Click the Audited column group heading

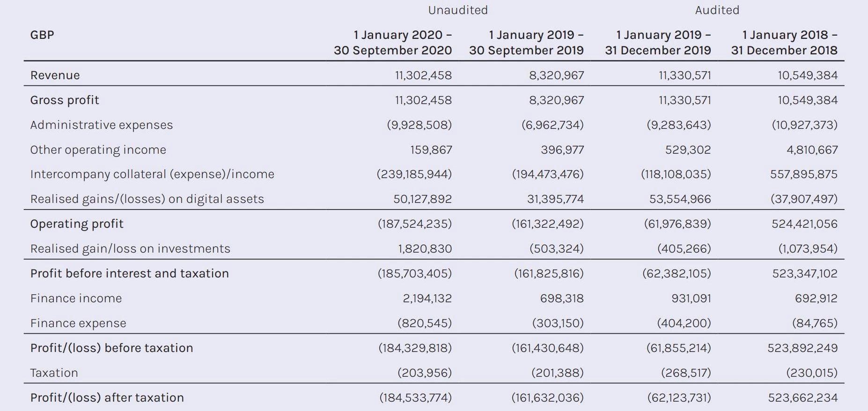[x=717, y=10]
